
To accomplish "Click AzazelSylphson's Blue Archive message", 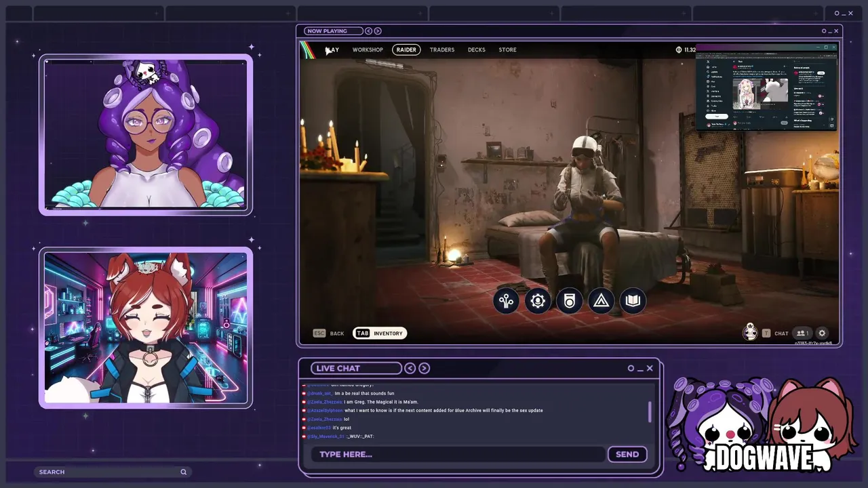I will (x=422, y=410).
